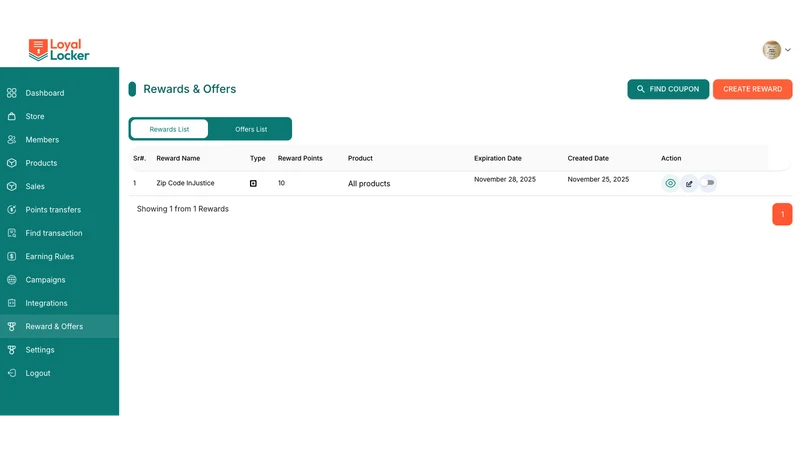Expand the profile dropdown chevron

click(x=788, y=50)
